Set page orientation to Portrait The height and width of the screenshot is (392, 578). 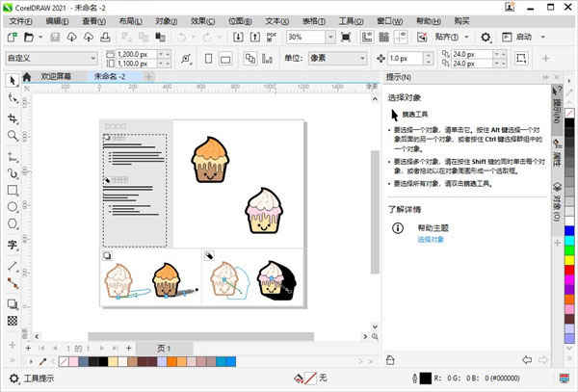coord(208,58)
